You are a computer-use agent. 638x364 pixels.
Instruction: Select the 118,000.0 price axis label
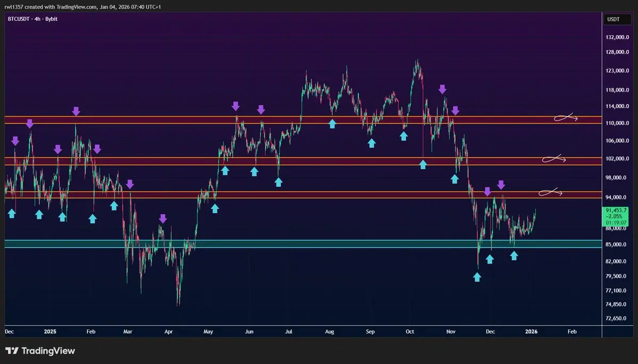[x=617, y=90]
